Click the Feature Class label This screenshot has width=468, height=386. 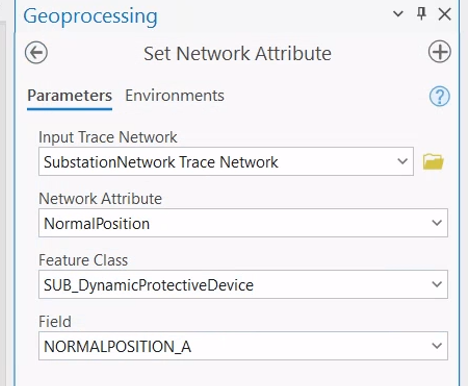pyautogui.click(x=83, y=260)
